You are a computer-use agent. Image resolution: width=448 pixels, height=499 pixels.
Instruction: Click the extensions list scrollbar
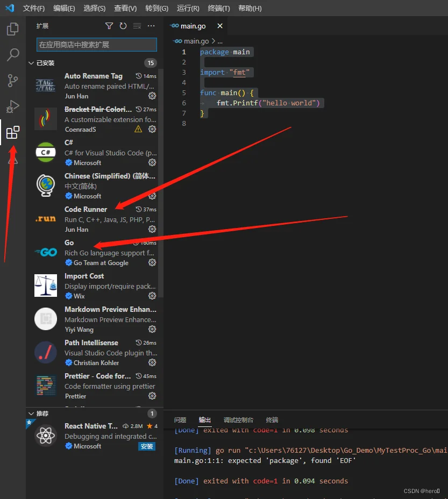point(161,183)
